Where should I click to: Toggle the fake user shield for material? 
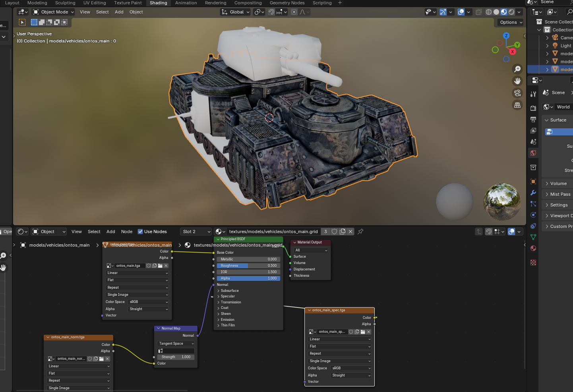pyautogui.click(x=335, y=232)
